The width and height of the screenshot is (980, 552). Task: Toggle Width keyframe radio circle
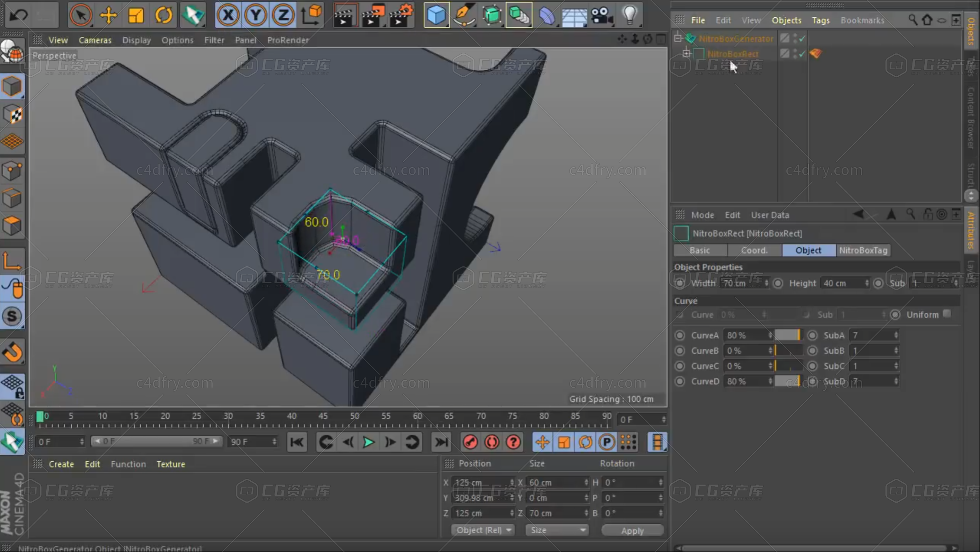[x=680, y=283]
